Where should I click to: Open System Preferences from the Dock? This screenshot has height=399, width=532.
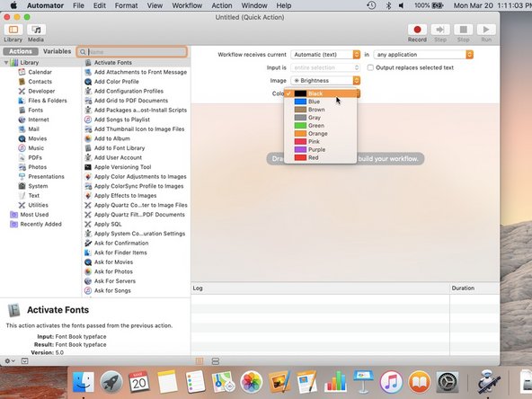tap(448, 382)
